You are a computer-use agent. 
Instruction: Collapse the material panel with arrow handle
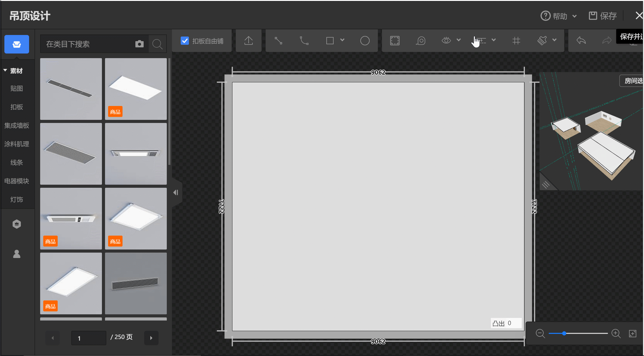pos(176,192)
